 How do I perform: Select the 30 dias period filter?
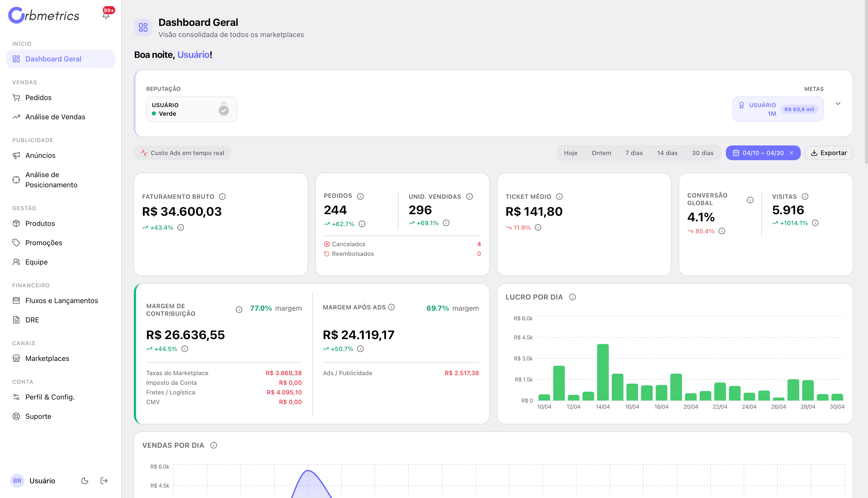703,153
